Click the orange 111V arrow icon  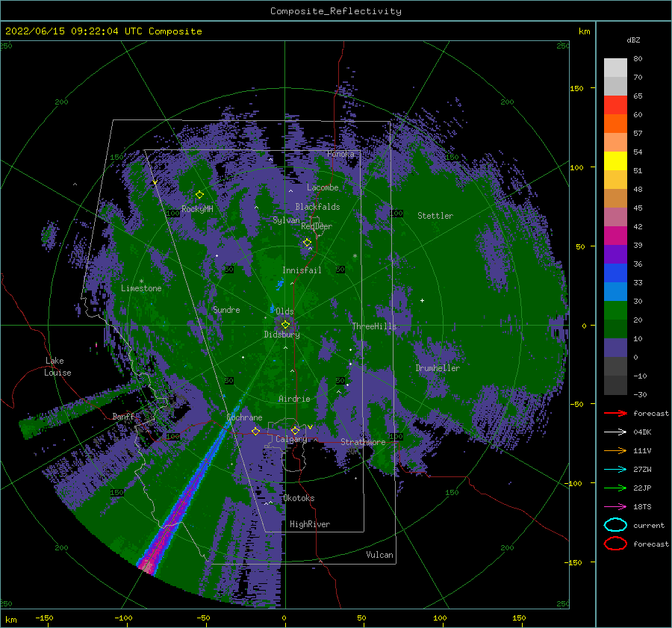pyautogui.click(x=615, y=450)
